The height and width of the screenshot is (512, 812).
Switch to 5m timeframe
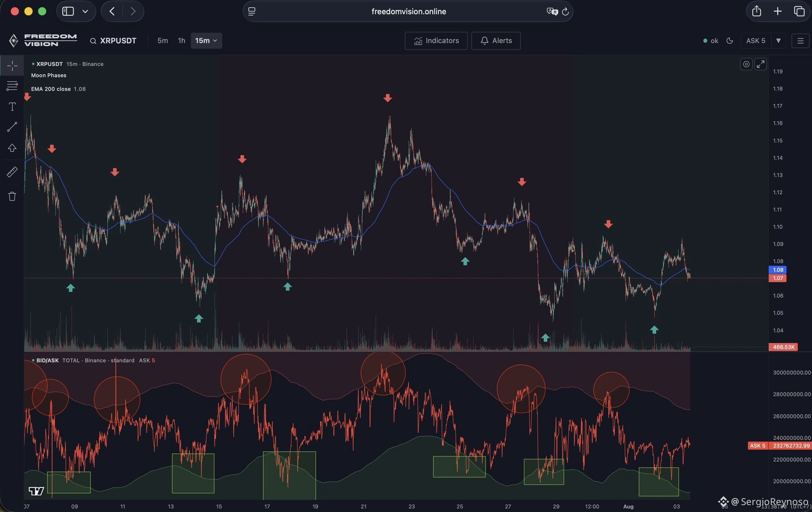point(163,40)
